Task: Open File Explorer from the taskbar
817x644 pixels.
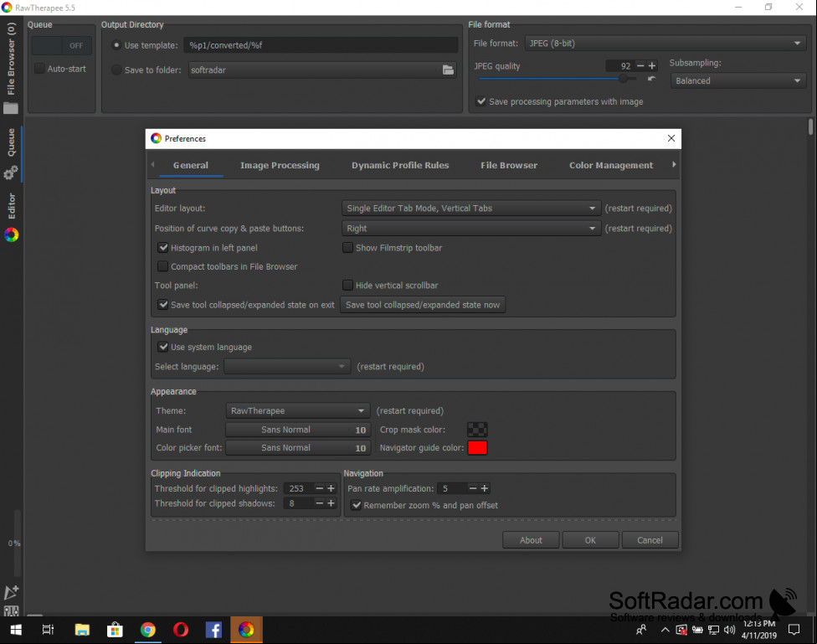Action: coord(82,630)
